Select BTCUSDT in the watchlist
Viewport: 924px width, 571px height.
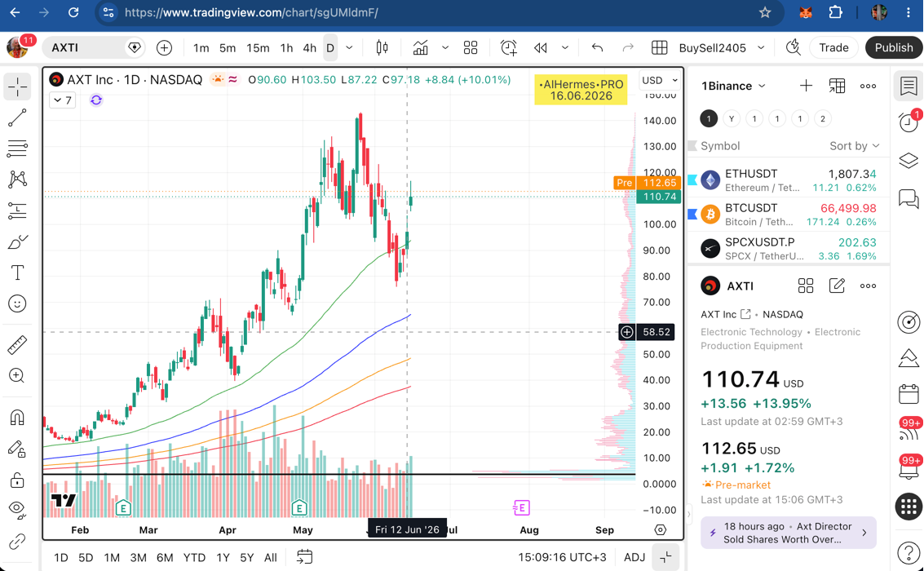[789, 215]
